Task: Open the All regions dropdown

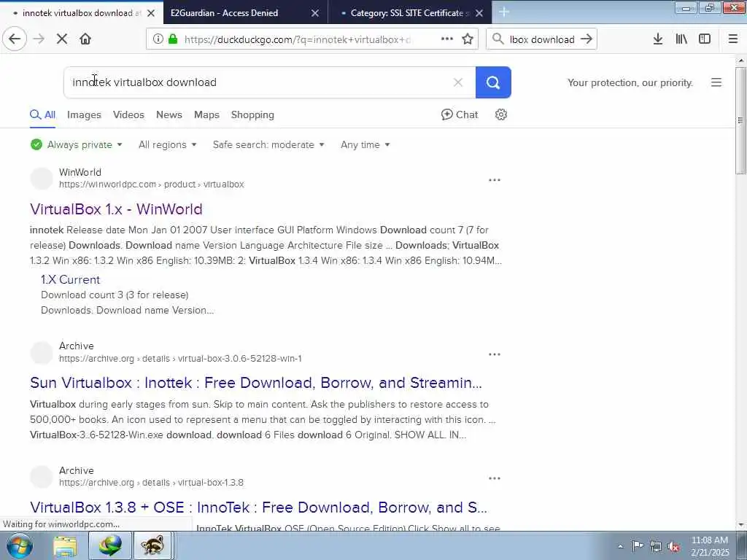Action: coord(168,145)
